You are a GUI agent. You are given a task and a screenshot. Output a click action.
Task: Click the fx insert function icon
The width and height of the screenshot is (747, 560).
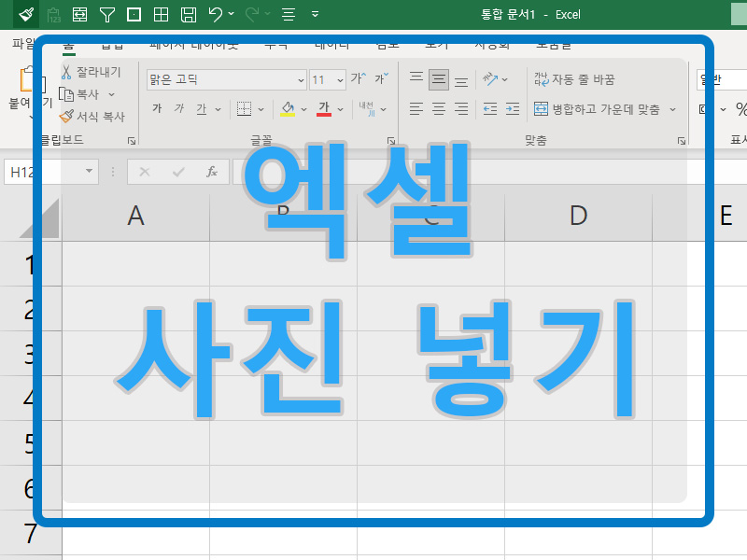tap(212, 172)
